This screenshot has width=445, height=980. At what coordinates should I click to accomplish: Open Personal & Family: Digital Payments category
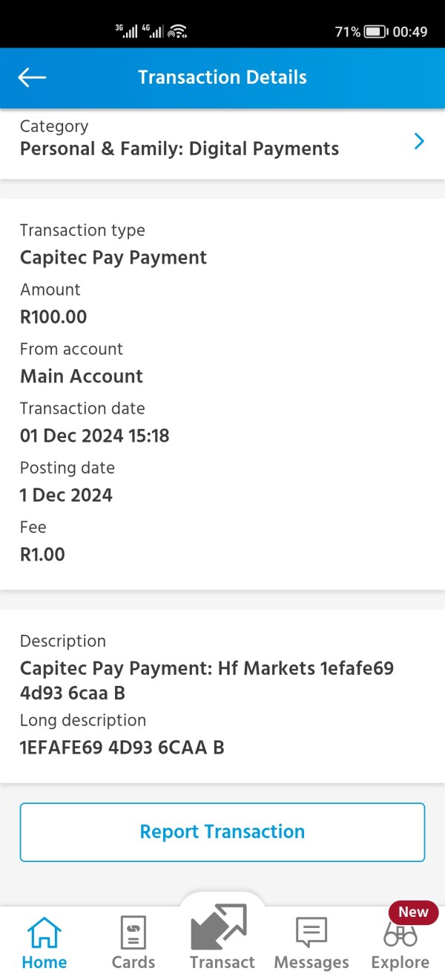click(x=179, y=148)
